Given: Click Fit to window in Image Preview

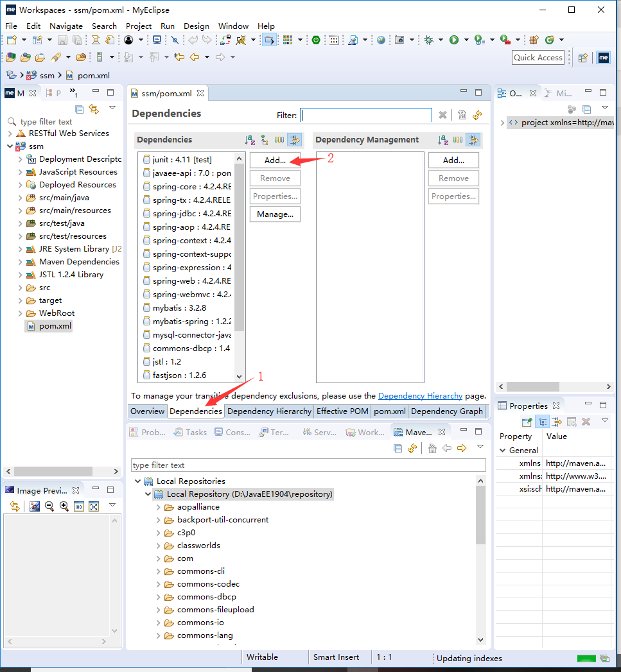Looking at the screenshot, I should point(94,506).
